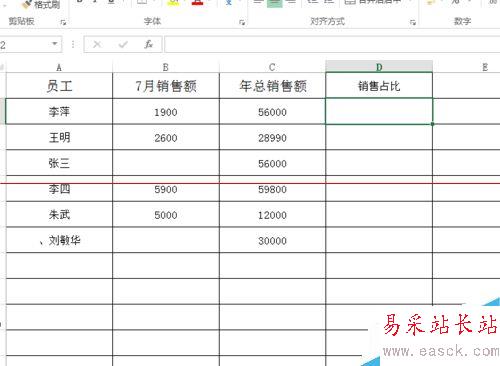Select the cell with value 1900

(x=166, y=111)
